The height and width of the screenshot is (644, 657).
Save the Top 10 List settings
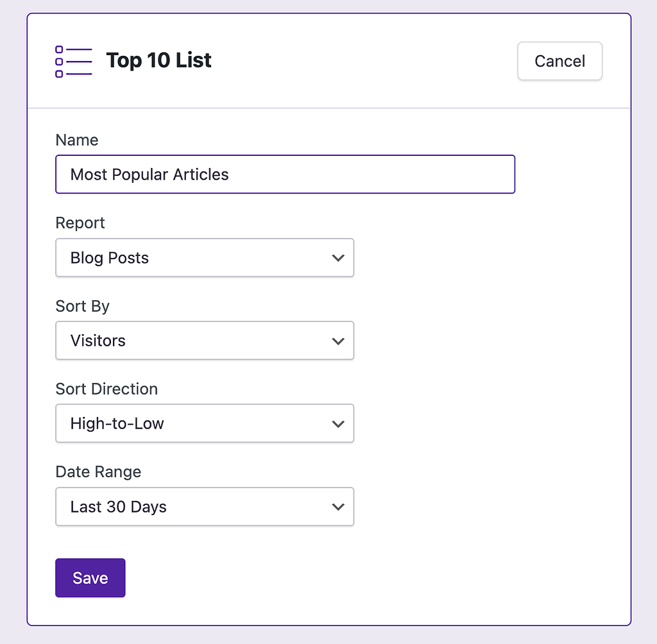coord(90,578)
